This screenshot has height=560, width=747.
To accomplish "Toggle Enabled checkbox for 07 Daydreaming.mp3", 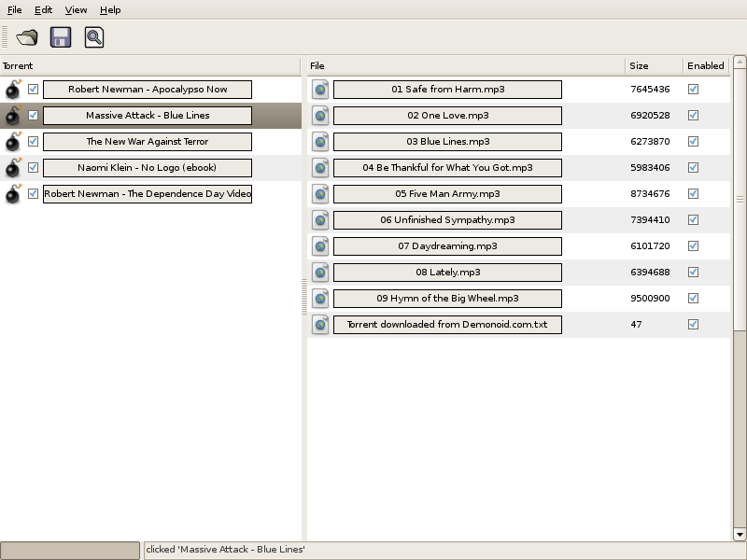I will [693, 246].
